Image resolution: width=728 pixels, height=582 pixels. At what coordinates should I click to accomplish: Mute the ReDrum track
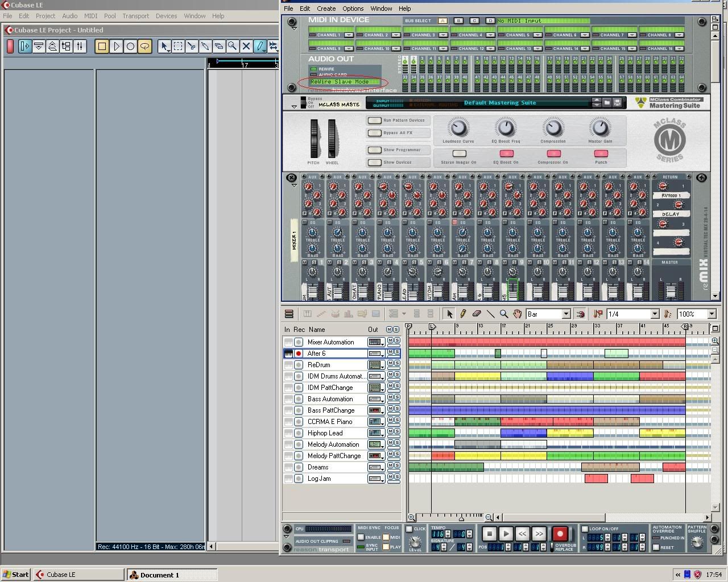click(390, 364)
